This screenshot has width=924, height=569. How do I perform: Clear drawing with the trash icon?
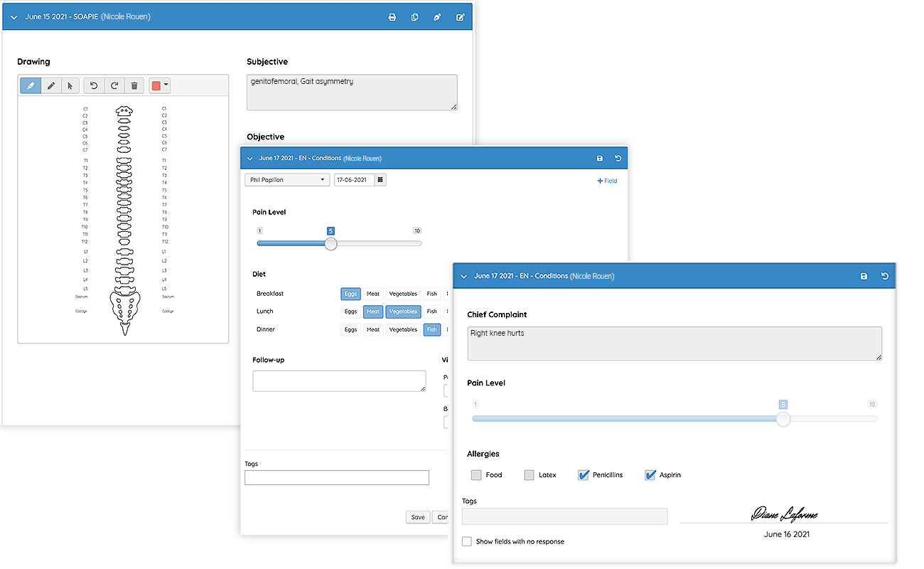[134, 85]
